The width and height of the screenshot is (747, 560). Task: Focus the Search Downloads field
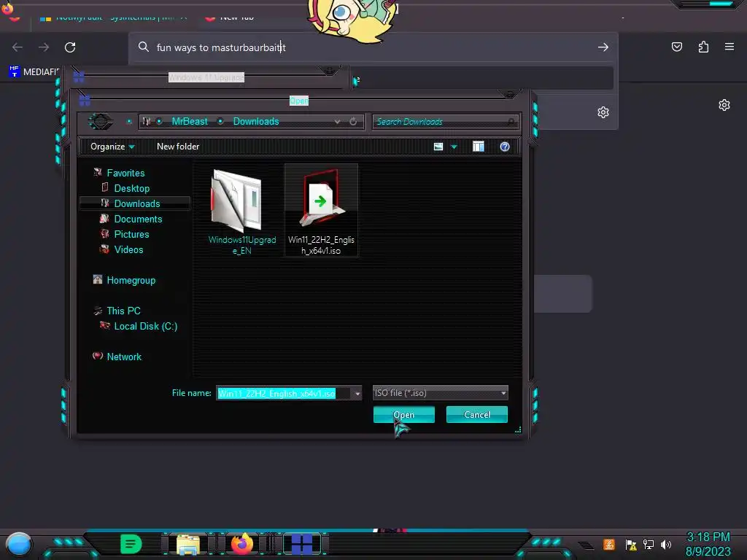446,122
